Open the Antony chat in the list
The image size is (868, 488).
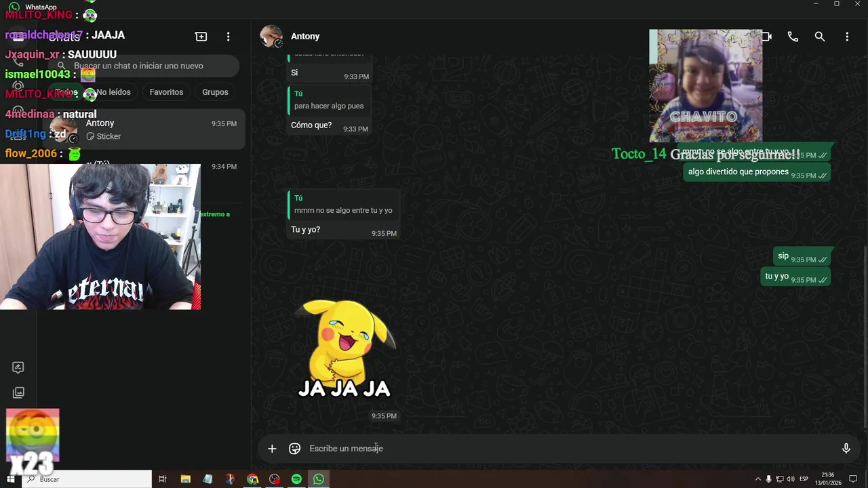pyautogui.click(x=142, y=129)
